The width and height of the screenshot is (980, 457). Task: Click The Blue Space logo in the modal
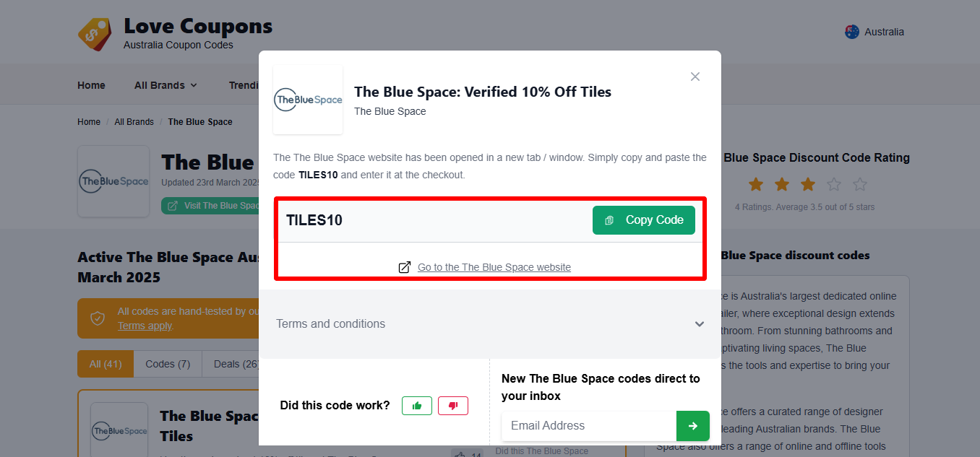point(308,100)
